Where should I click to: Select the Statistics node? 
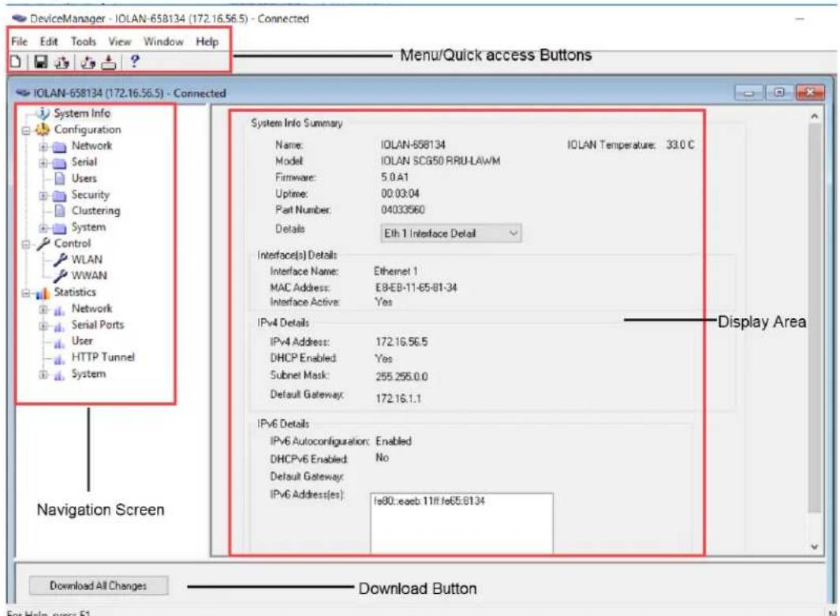pyautogui.click(x=74, y=292)
